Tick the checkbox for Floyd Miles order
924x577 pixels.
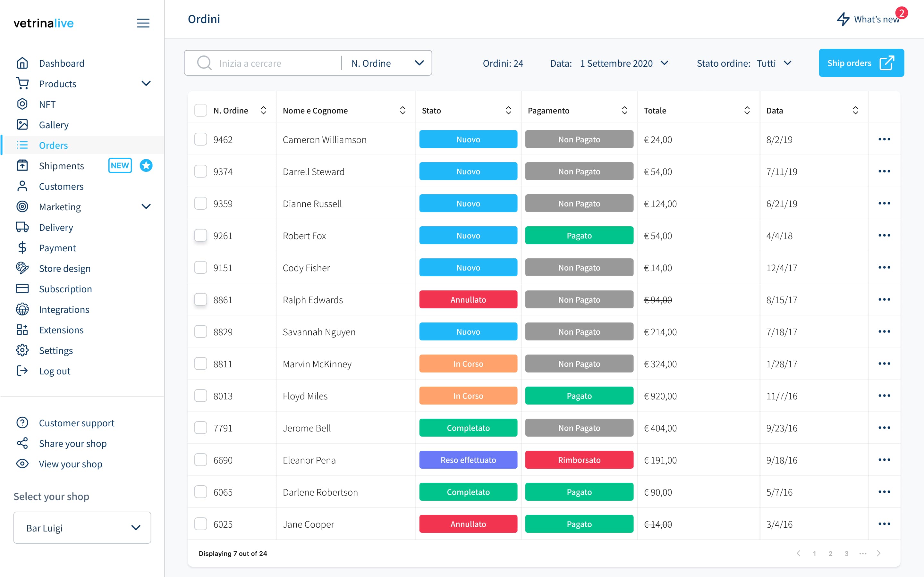200,396
